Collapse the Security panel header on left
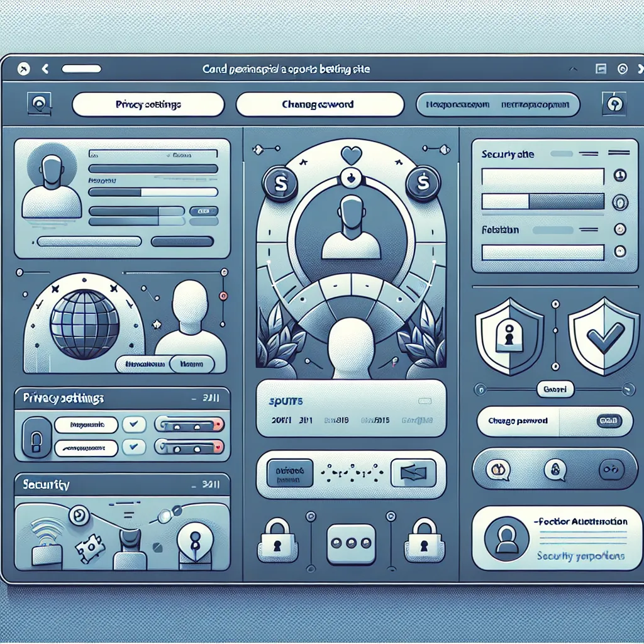644x644 pixels. click(192, 485)
